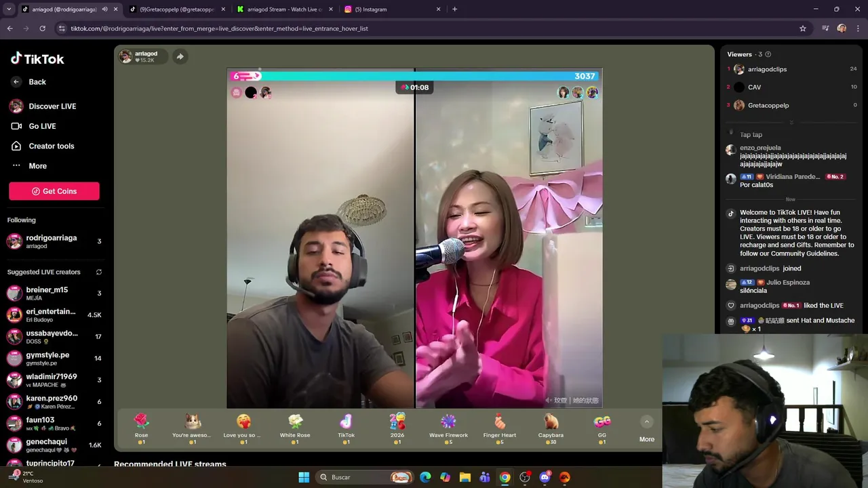Open ussabayevdo suggested live
This screenshot has height=488, width=868.
click(x=54, y=336)
